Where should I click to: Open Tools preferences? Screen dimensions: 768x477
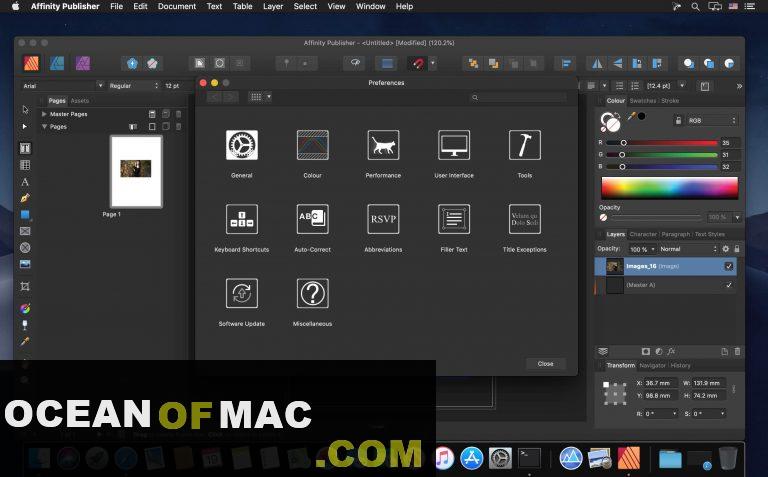point(525,145)
